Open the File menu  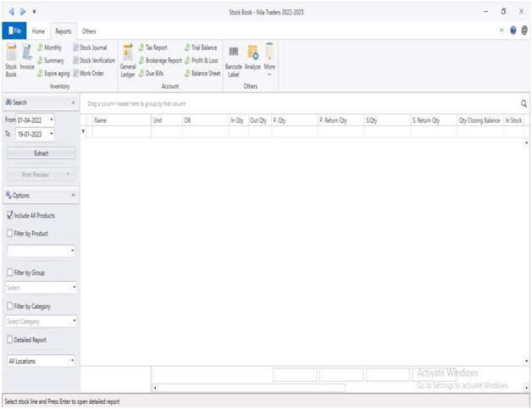pos(14,30)
